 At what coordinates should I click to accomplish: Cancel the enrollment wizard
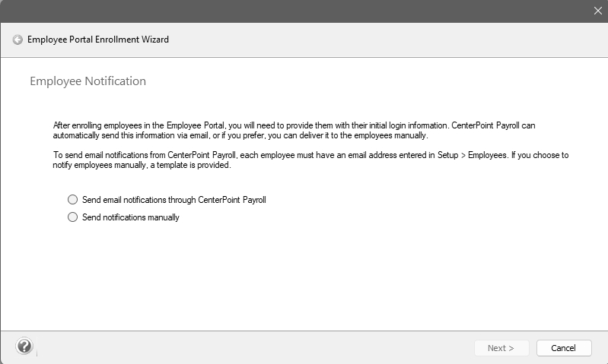pyautogui.click(x=563, y=348)
